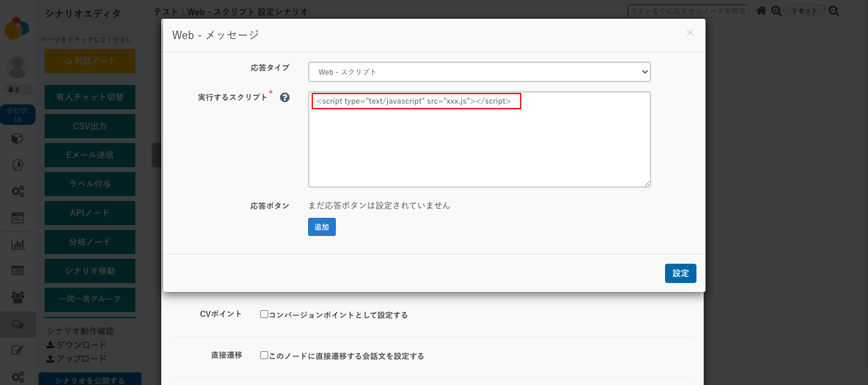
Task: Open the 応答タイプ dropdown
Action: (x=480, y=72)
